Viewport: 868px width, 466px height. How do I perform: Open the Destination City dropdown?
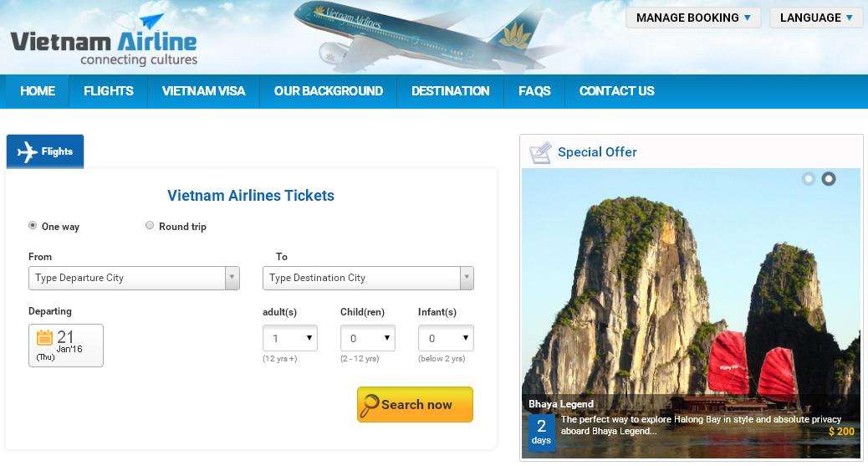pyautogui.click(x=368, y=278)
